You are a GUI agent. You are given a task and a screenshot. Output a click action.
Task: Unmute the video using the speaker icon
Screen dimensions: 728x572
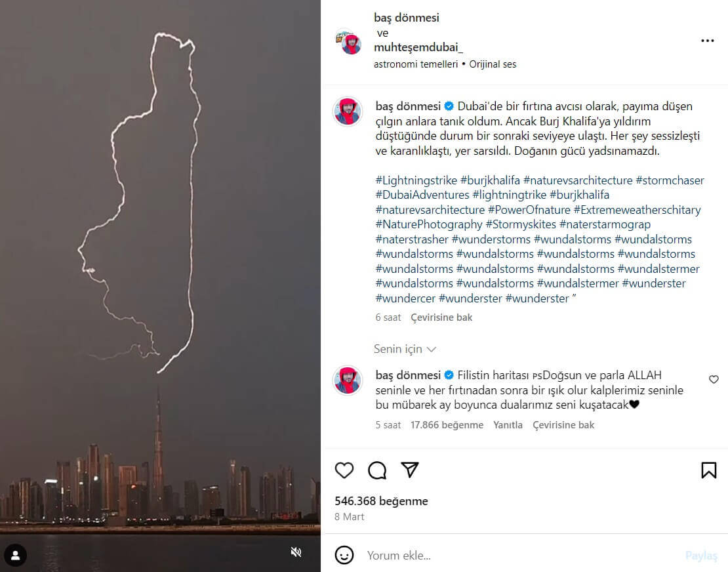[296, 552]
